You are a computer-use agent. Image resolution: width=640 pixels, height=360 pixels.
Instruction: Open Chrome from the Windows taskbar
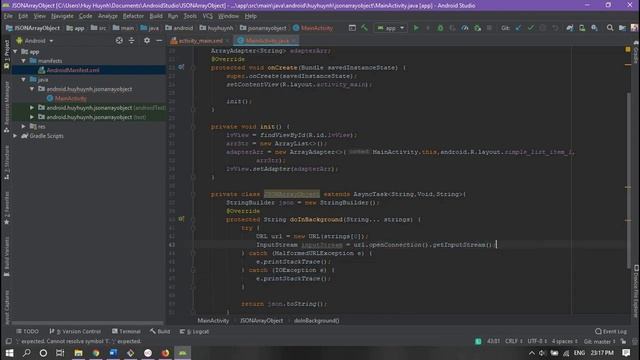point(96,353)
